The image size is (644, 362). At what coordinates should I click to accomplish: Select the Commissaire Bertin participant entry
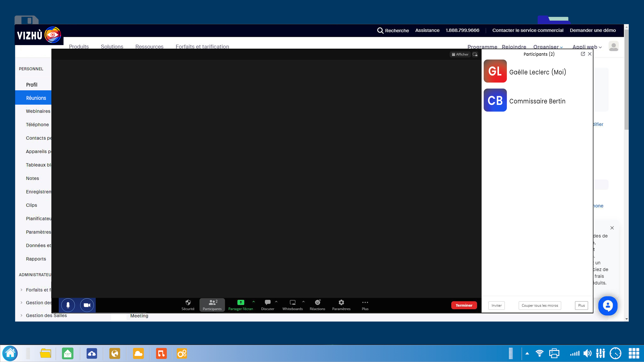pos(537,101)
